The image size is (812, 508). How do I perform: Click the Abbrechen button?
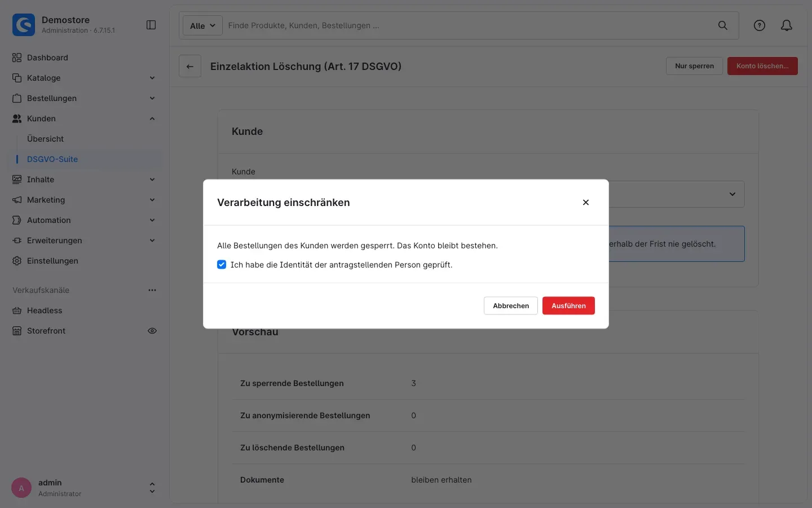511,305
